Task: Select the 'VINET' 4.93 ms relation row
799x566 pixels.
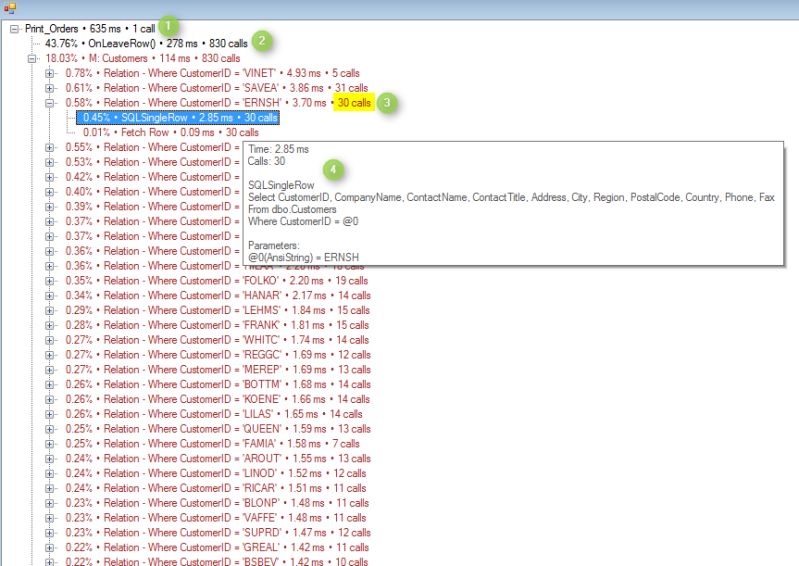Action: click(x=212, y=73)
